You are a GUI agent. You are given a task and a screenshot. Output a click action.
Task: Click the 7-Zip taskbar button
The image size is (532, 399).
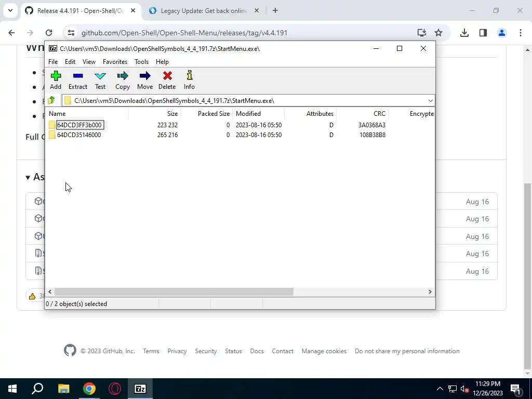[140, 389]
